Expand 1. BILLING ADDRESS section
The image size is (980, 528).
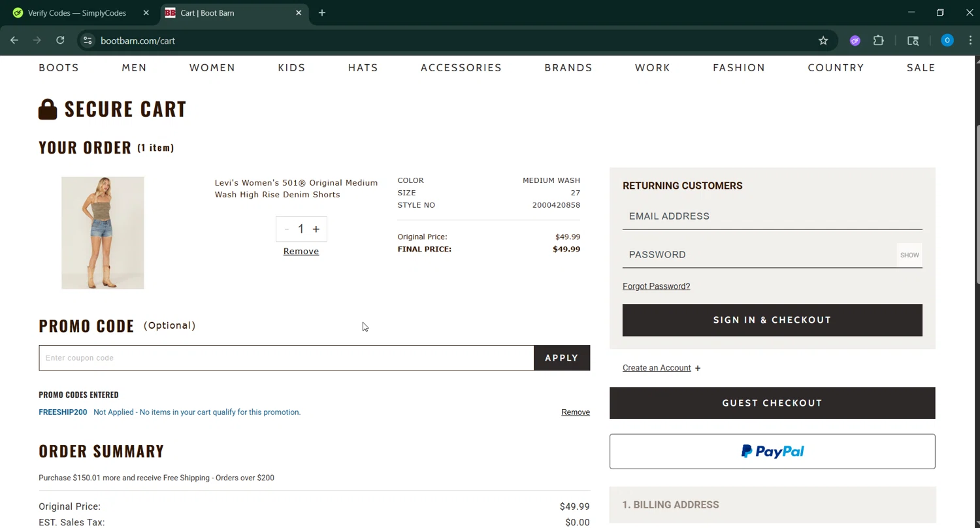click(x=772, y=504)
